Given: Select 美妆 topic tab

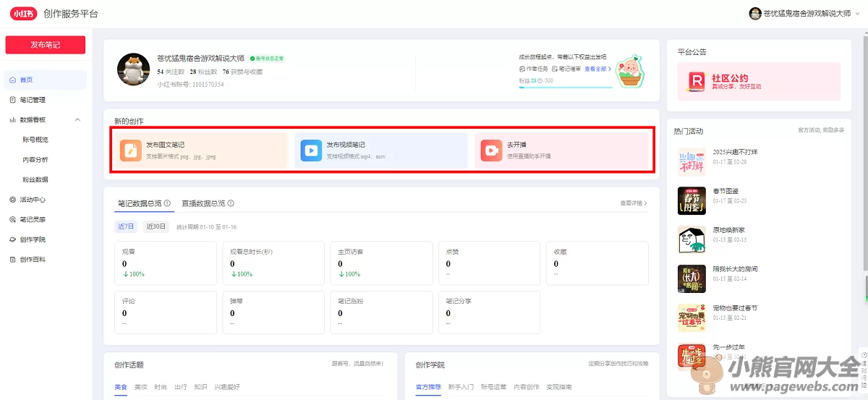Looking at the screenshot, I should tap(140, 387).
